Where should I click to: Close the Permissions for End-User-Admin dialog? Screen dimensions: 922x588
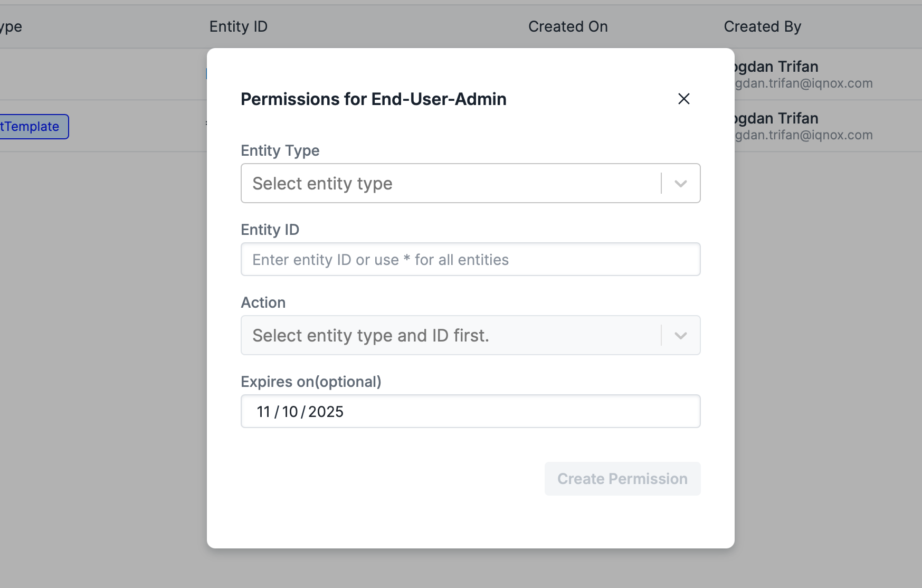point(683,99)
